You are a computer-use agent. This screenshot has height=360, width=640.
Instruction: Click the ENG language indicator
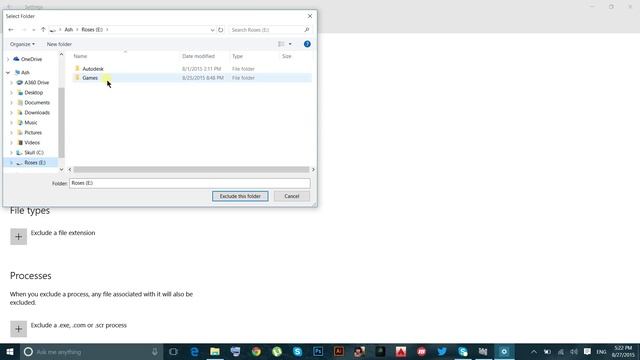(601, 352)
